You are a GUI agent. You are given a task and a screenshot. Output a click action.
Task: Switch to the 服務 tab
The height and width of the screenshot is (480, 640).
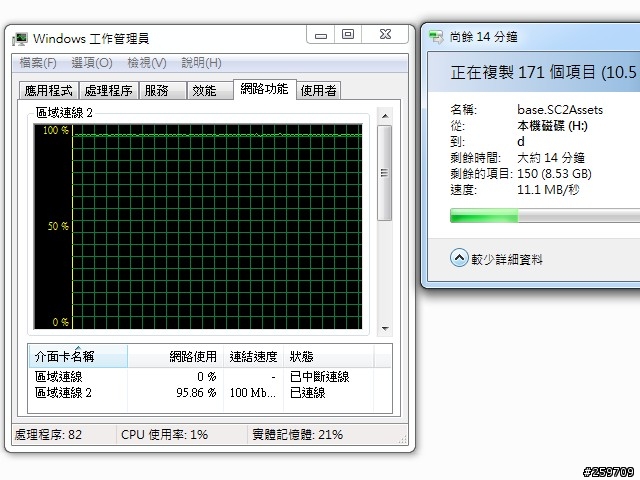tap(162, 90)
